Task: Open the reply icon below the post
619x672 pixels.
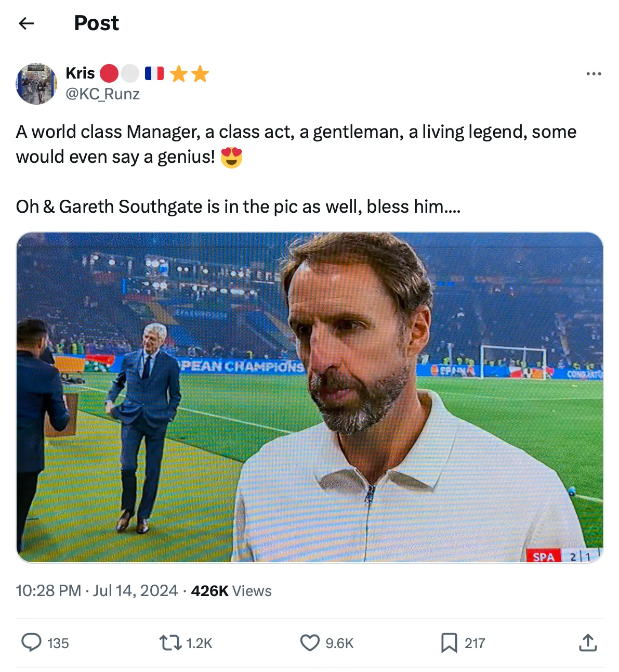Action: (32, 643)
